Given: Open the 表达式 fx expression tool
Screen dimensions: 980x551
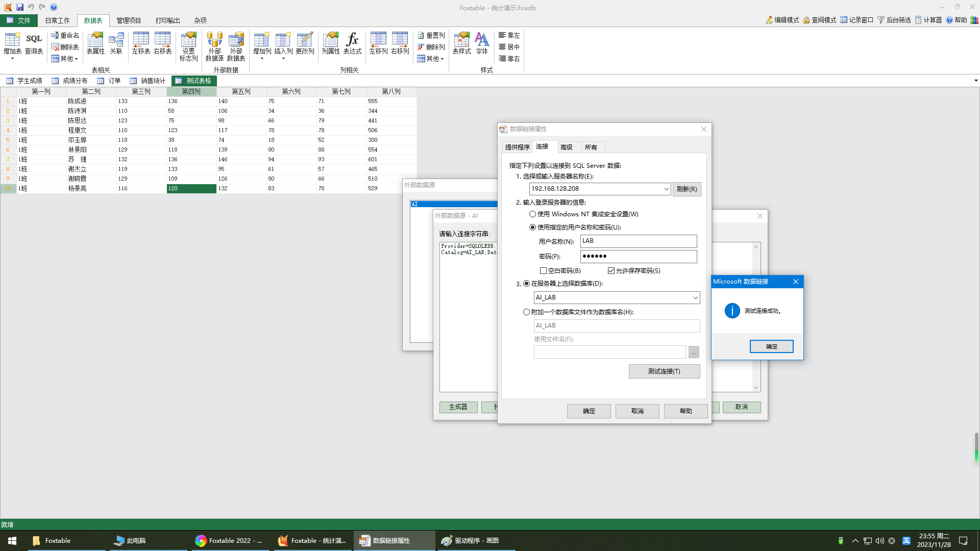Looking at the screenshot, I should (x=352, y=43).
